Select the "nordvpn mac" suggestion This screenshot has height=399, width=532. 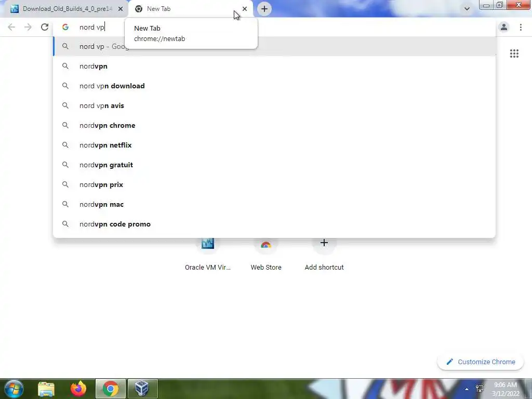pyautogui.click(x=274, y=204)
